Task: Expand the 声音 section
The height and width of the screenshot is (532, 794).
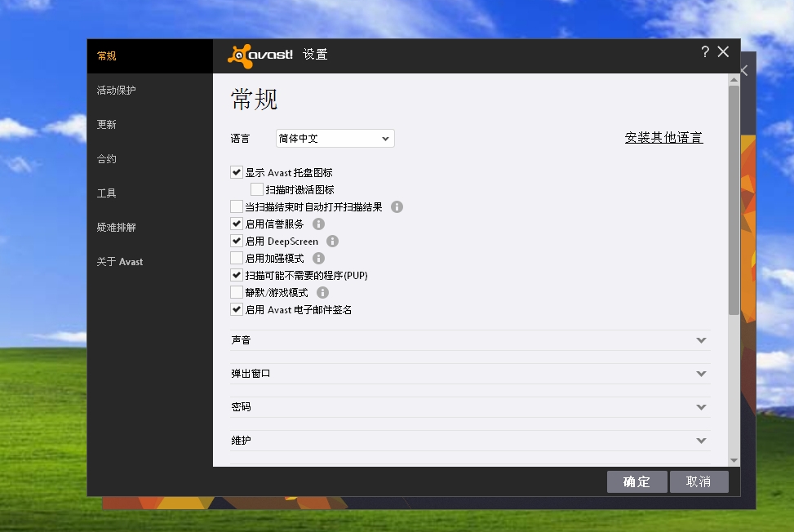Action: [x=701, y=340]
